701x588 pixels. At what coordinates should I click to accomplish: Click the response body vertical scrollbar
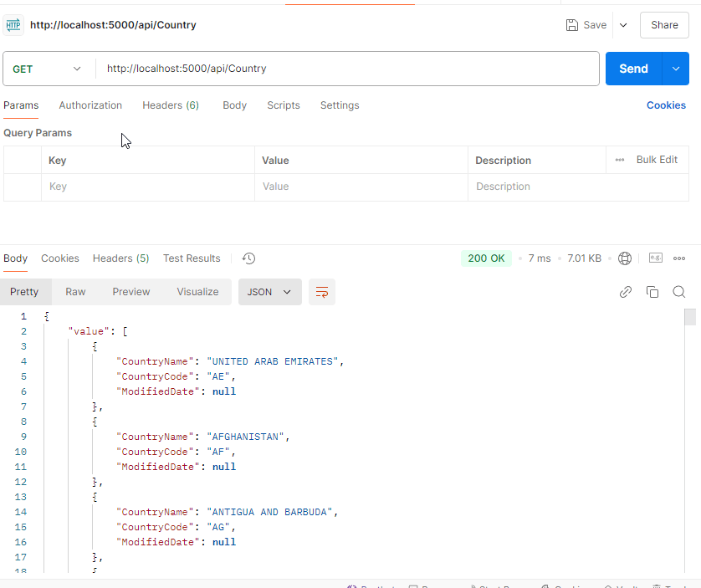tap(690, 317)
